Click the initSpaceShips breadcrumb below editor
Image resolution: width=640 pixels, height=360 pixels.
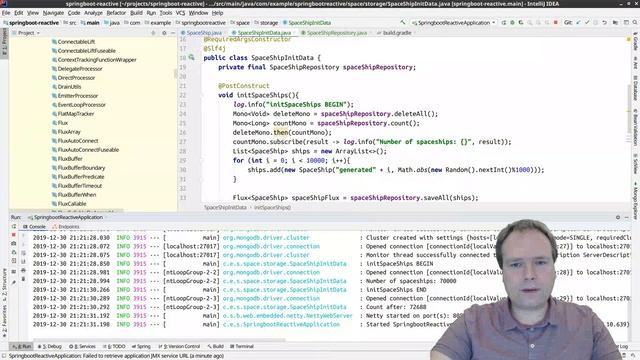point(272,207)
